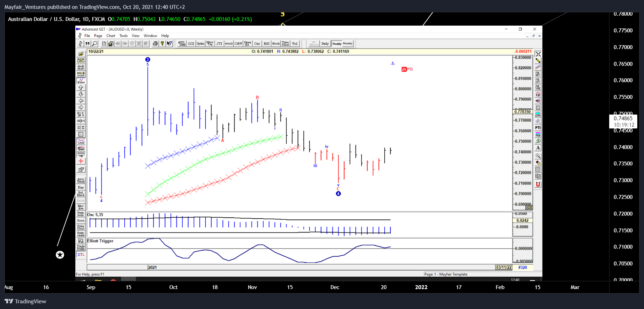644x309 pixels.
Task: Add the Osc oscillator study
Action: tap(257, 44)
